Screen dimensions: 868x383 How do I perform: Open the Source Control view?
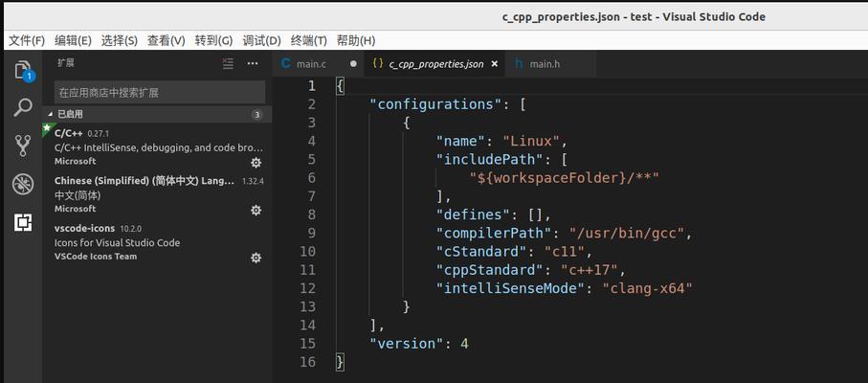click(23, 146)
